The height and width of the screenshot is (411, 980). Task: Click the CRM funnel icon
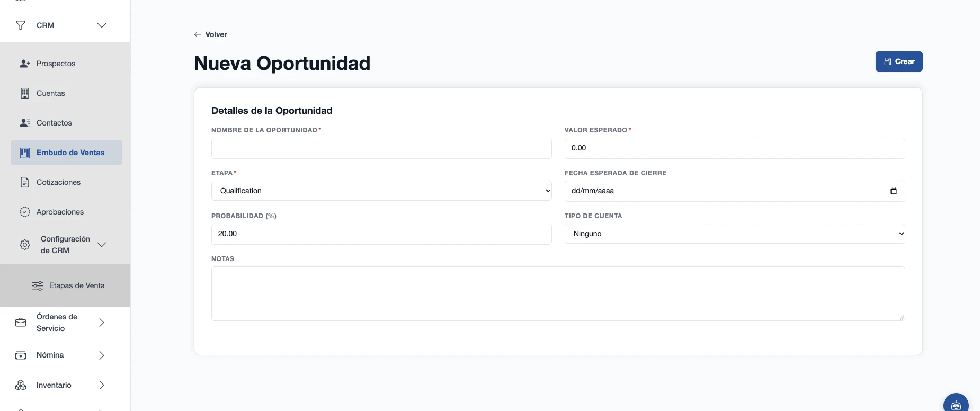click(21, 25)
